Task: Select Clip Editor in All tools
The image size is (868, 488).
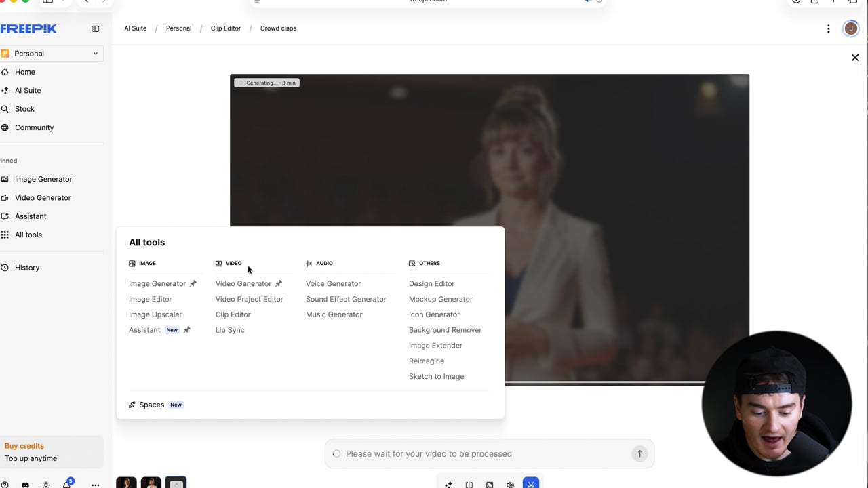Action: (x=233, y=315)
